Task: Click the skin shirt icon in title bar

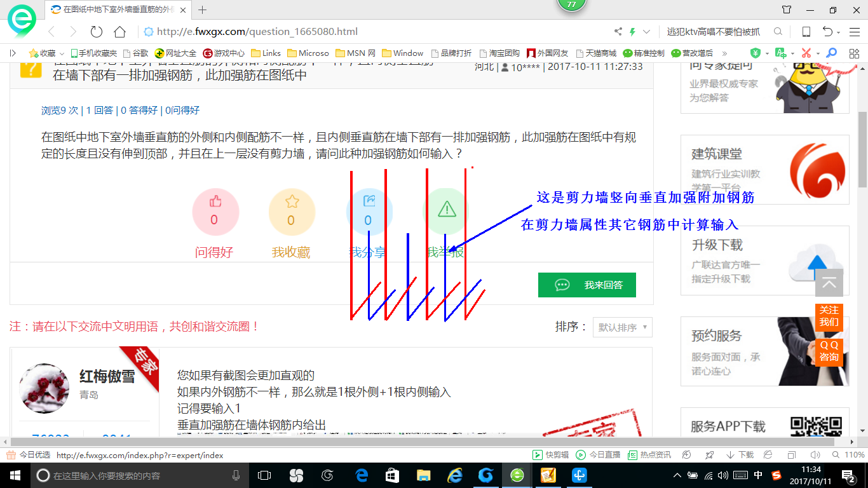Action: coord(787,10)
